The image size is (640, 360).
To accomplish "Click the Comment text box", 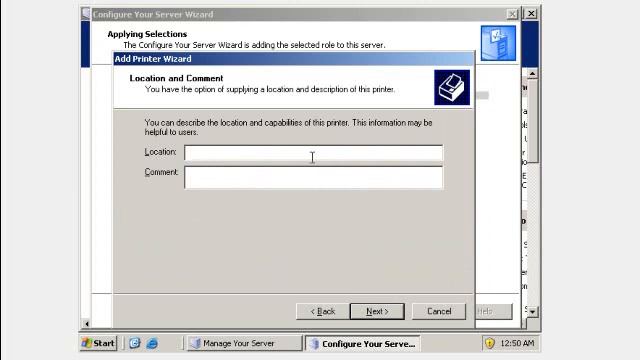I will pyautogui.click(x=313, y=177).
